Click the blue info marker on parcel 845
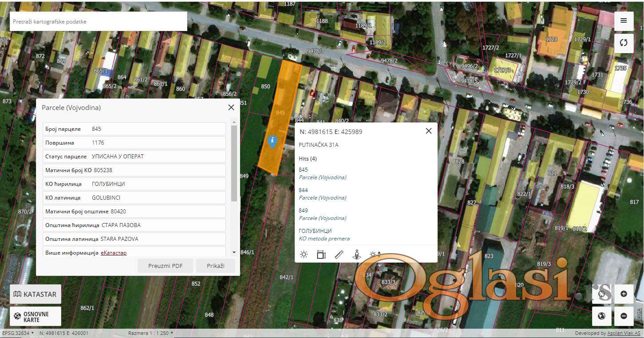The width and height of the screenshot is (644, 338). click(273, 141)
